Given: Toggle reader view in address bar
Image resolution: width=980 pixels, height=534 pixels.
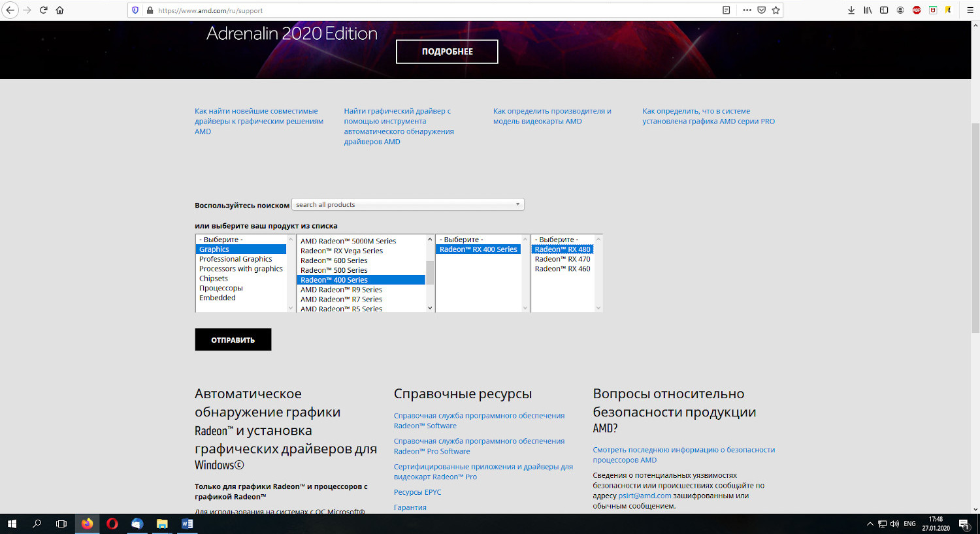Looking at the screenshot, I should click(727, 10).
